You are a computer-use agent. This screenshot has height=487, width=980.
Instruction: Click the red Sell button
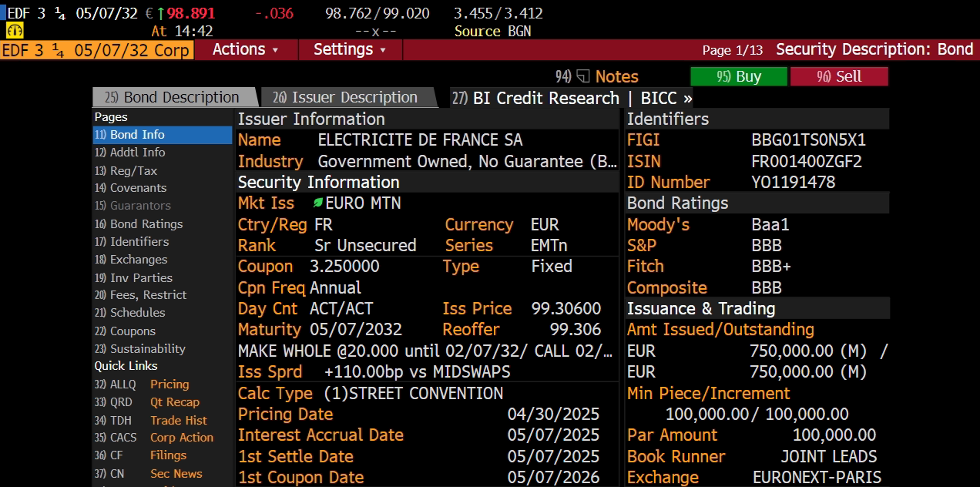click(x=839, y=76)
